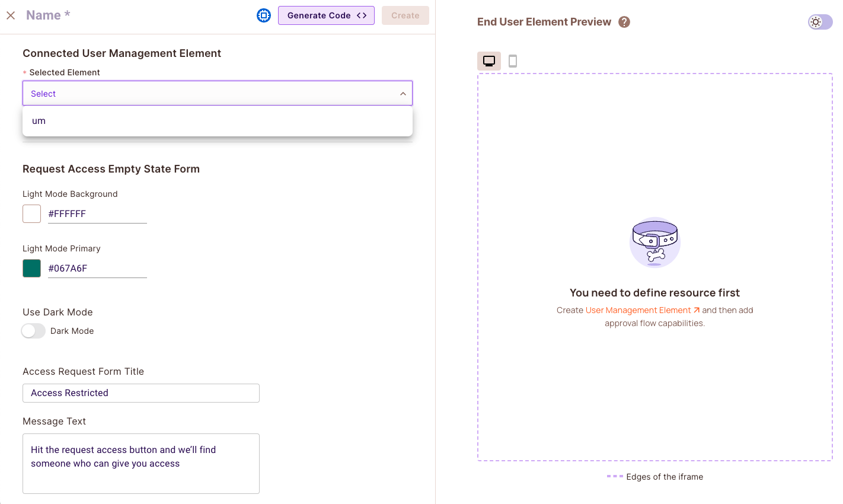Collapse the Selected Element dropdown chevron
The width and height of the screenshot is (843, 504).
click(x=403, y=94)
